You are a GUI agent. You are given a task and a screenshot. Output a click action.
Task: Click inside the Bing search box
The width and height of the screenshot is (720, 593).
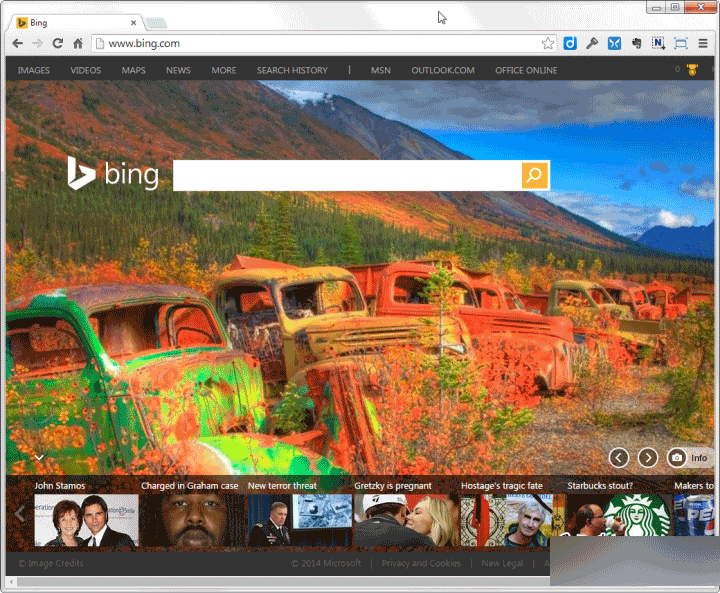pos(347,175)
